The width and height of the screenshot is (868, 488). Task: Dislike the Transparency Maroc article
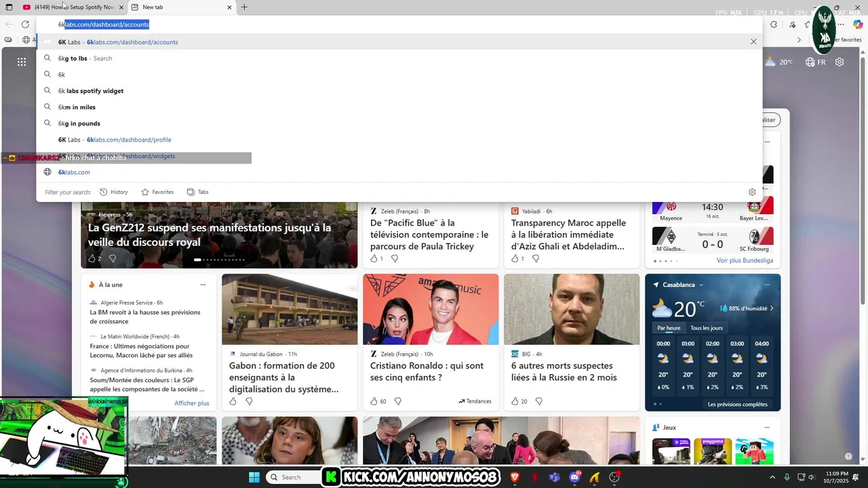[536, 258]
